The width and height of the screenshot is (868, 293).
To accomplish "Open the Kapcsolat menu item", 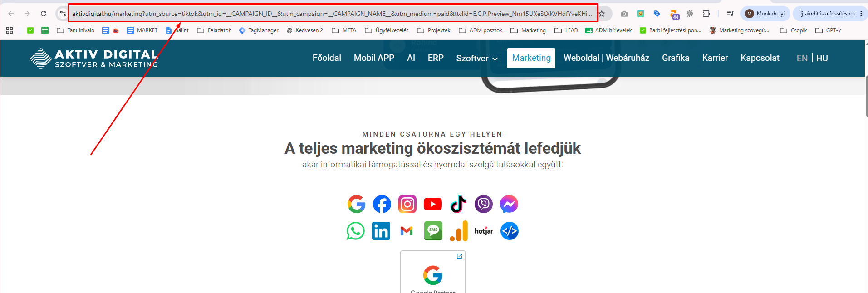I will (760, 58).
